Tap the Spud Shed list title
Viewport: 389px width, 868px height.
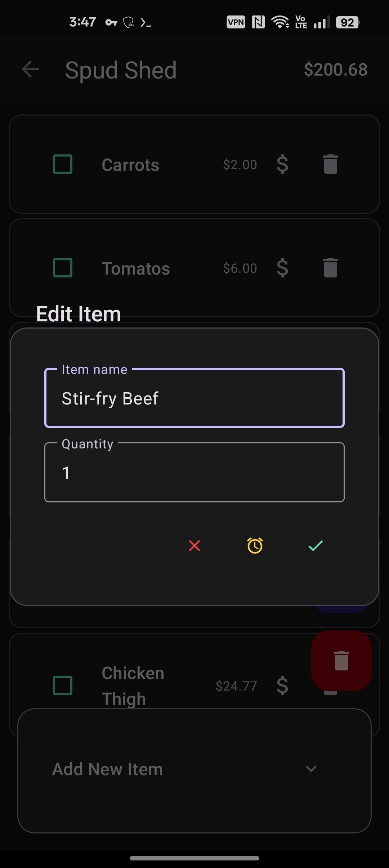(x=121, y=70)
